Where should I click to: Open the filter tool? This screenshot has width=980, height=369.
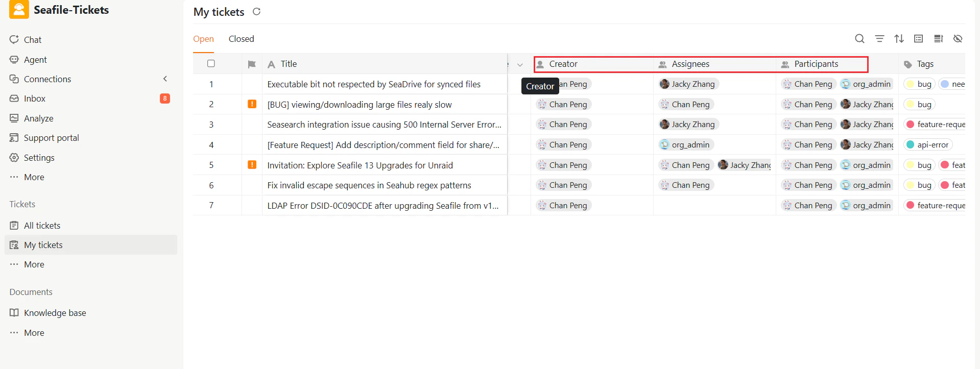click(879, 39)
